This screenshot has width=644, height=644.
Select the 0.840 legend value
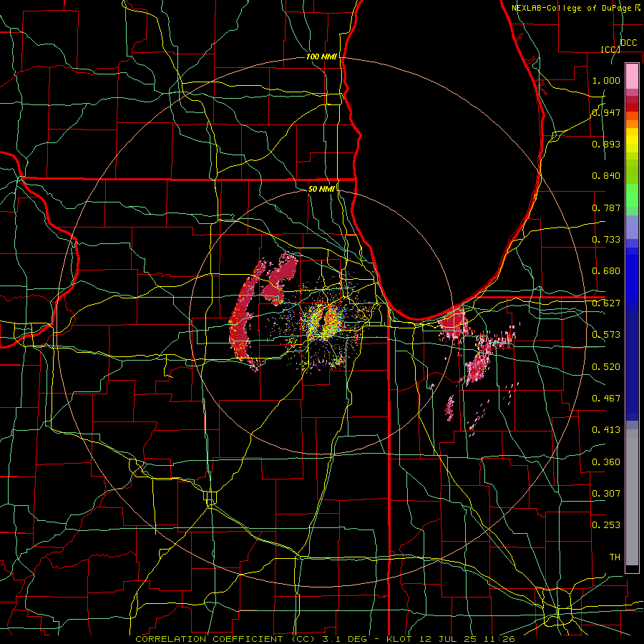coord(606,176)
